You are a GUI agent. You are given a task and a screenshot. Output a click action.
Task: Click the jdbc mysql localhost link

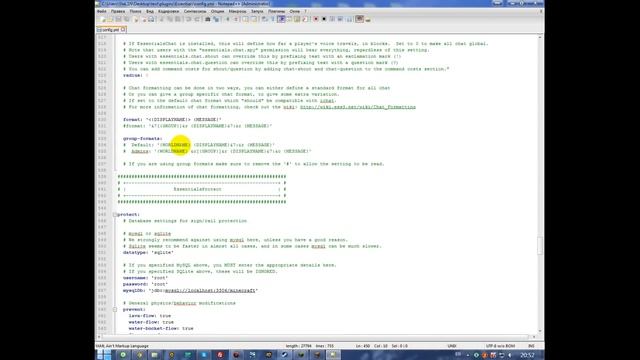[210, 291]
